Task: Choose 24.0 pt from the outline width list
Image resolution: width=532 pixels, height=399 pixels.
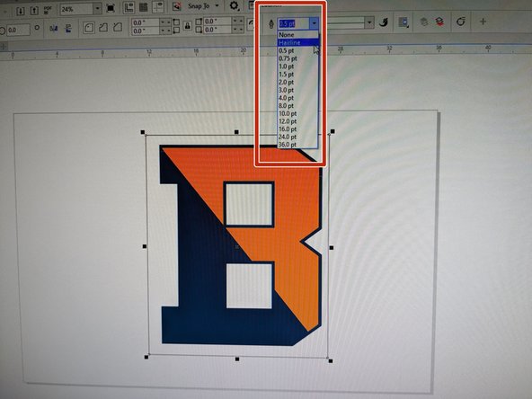Action: pyautogui.click(x=297, y=137)
